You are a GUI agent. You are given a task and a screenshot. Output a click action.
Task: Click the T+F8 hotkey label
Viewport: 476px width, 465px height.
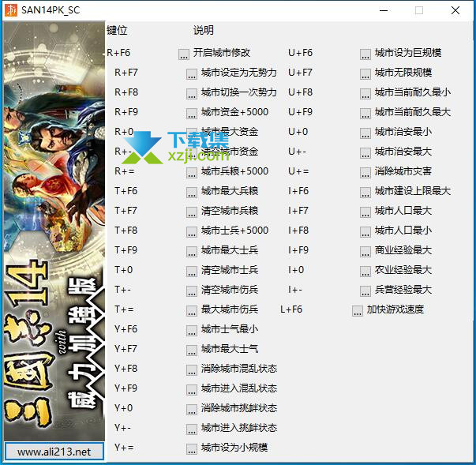[x=126, y=231]
